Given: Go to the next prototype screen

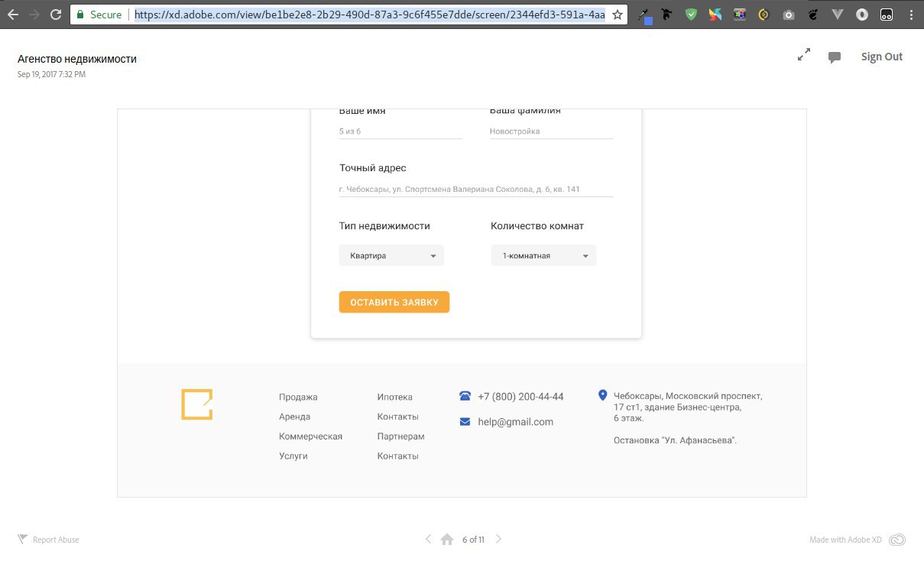Looking at the screenshot, I should coord(498,539).
